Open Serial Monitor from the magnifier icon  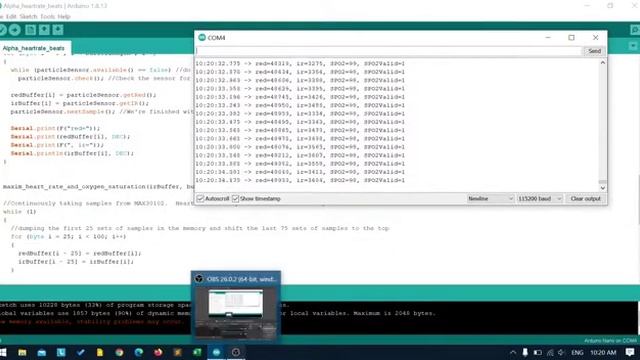[634, 30]
